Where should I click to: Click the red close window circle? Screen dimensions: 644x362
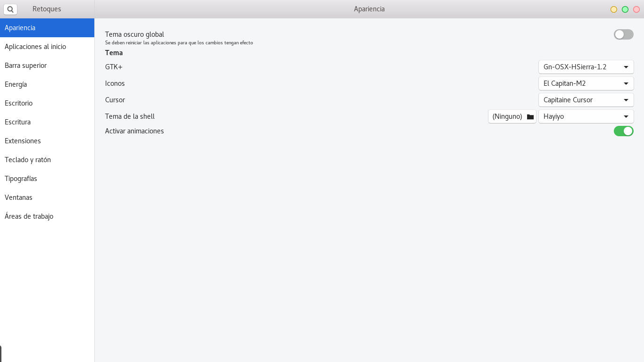(636, 9)
